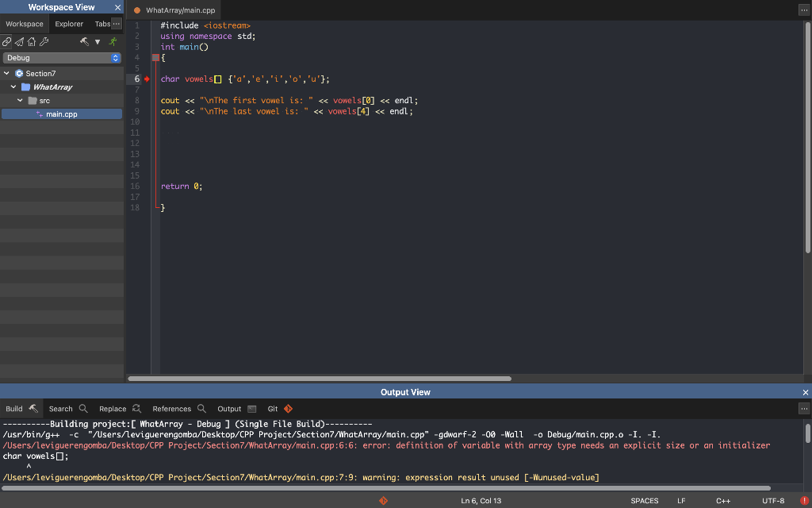812x508 pixels.
Task: Select the WhatArray/main.cpp editor tab
Action: pos(174,10)
